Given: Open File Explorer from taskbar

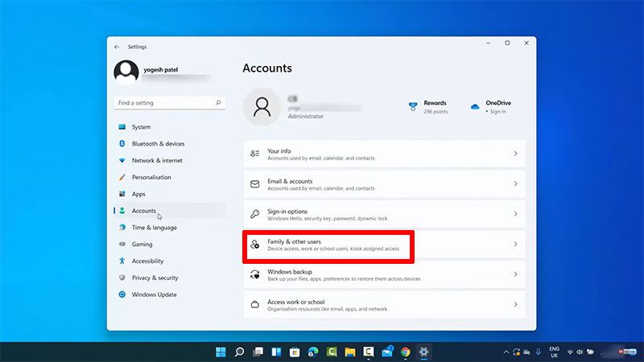Looking at the screenshot, I should click(350, 352).
